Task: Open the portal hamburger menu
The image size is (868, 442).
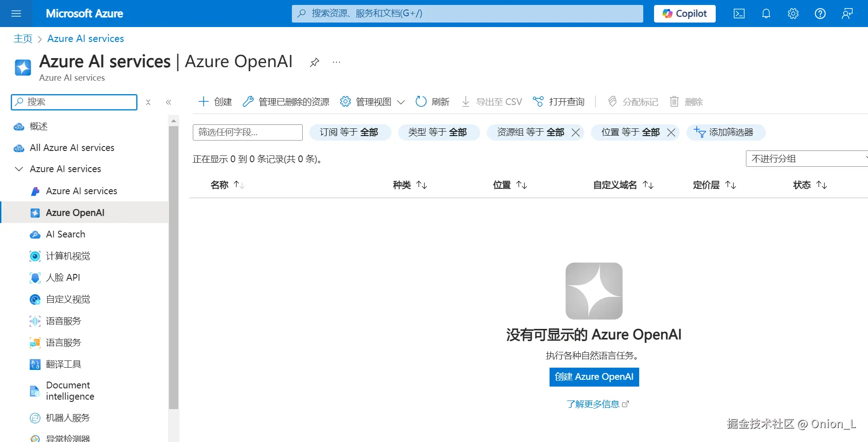Action: pyautogui.click(x=16, y=14)
